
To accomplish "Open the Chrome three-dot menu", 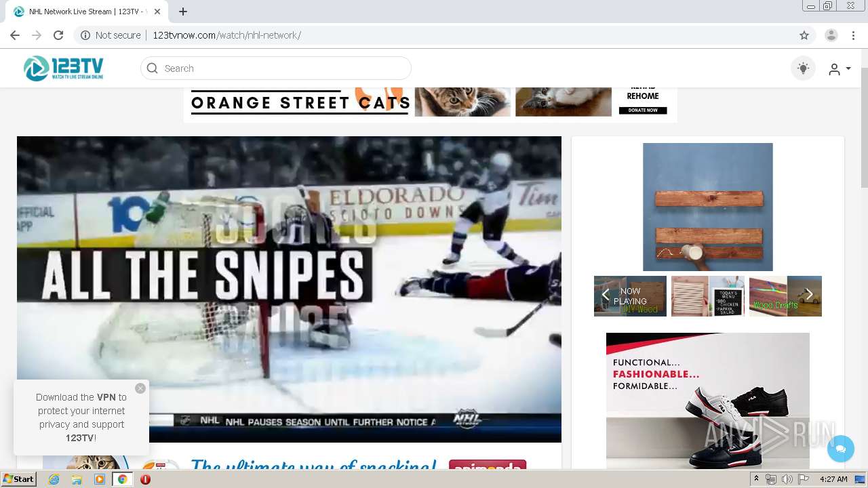I will coord(853,35).
